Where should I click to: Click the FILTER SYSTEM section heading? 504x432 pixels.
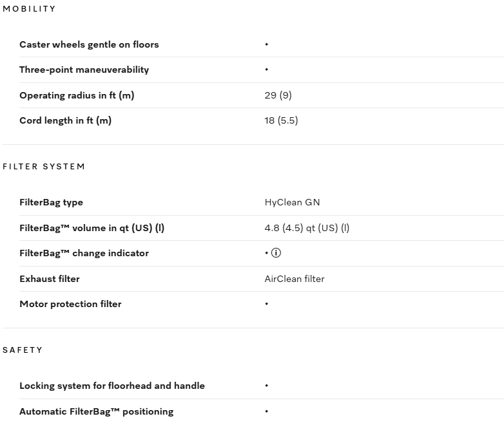44,167
